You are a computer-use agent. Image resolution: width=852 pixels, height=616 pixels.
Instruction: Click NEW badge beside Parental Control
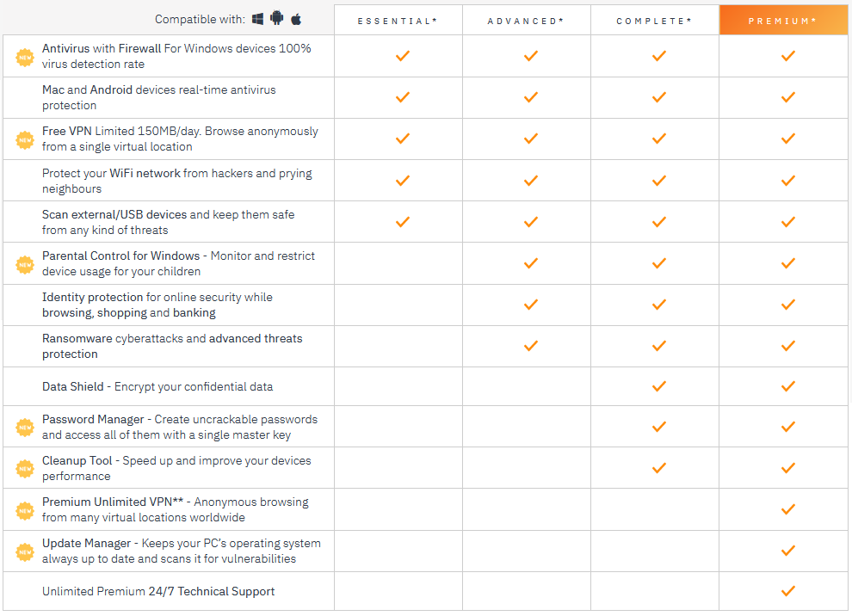tap(25, 264)
